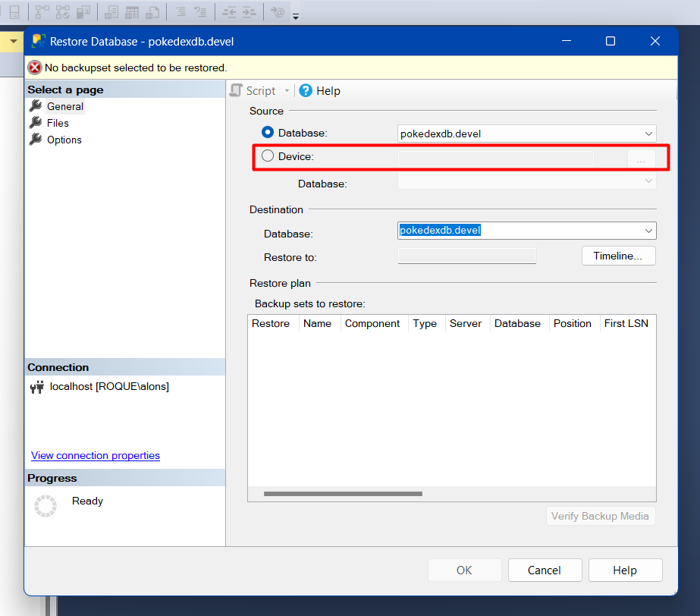700x616 pixels.
Task: Switch to the Files page
Action: [x=58, y=123]
